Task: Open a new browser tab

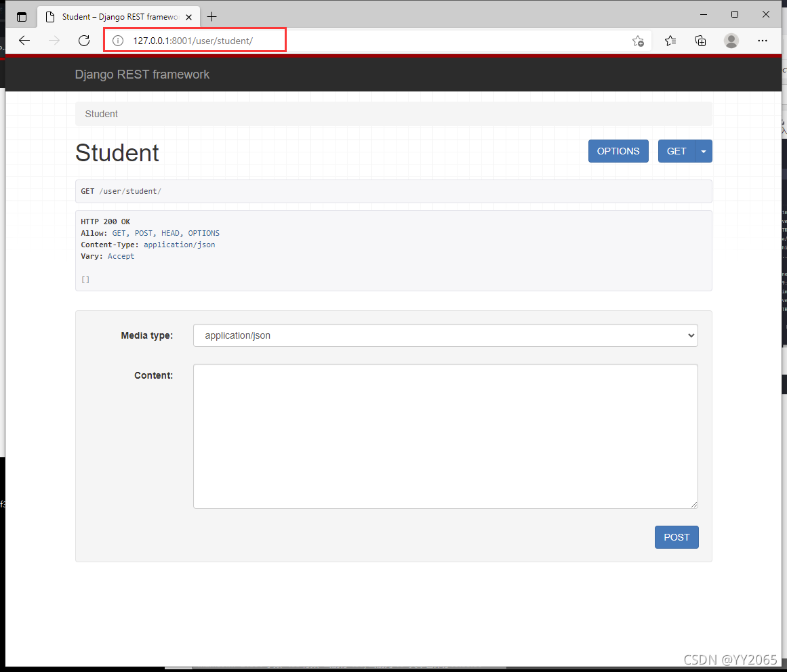Action: (x=211, y=16)
